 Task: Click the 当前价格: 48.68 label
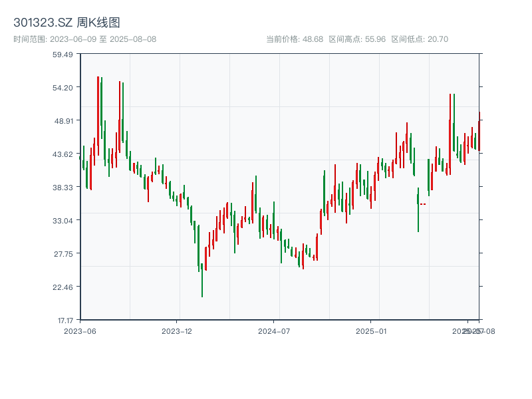[x=295, y=39]
